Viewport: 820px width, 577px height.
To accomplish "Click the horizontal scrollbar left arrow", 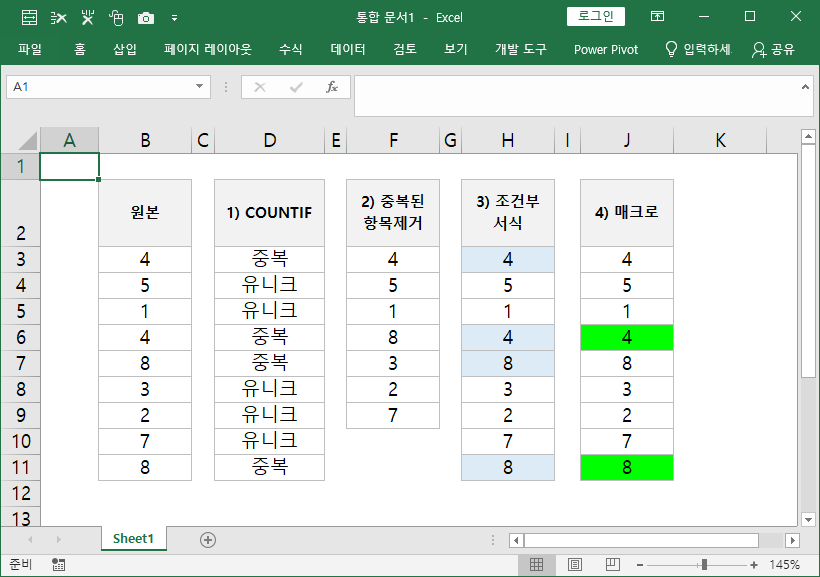I will (517, 540).
